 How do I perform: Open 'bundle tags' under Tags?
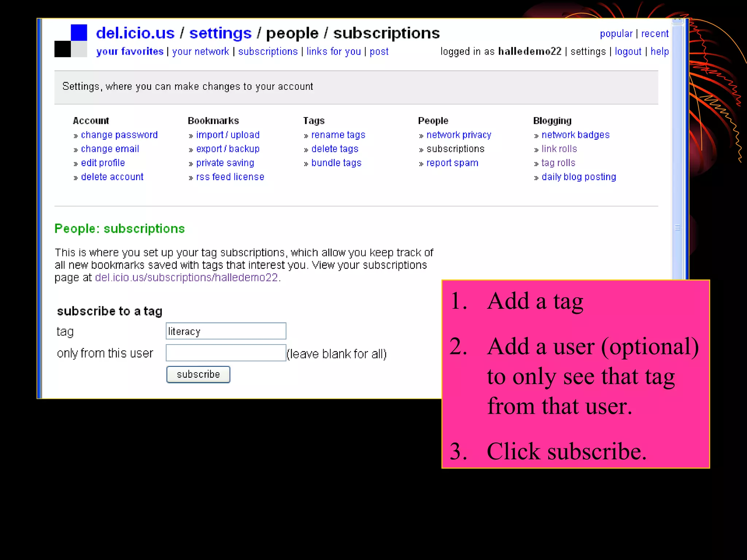[x=336, y=163]
